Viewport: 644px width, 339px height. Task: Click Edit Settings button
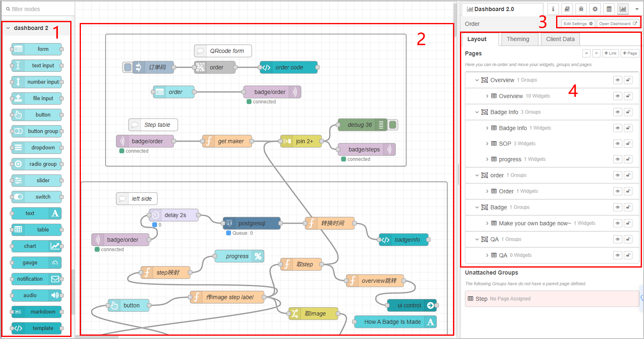tap(578, 23)
